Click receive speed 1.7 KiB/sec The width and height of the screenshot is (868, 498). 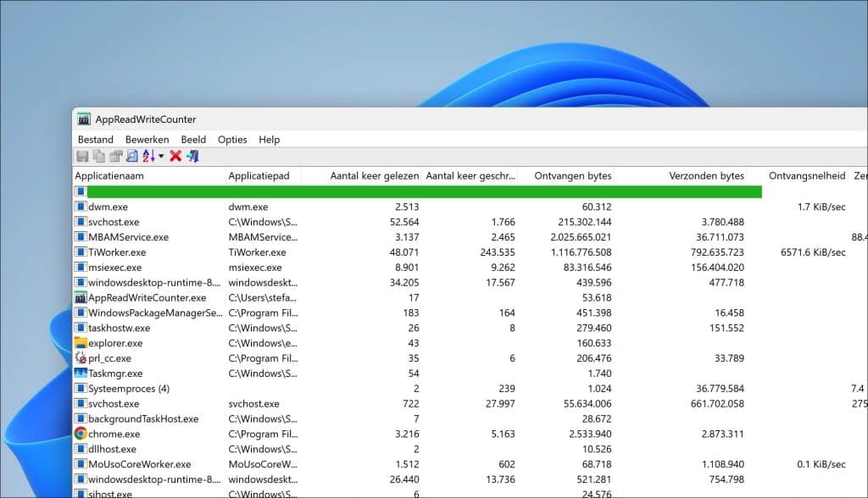(x=821, y=207)
